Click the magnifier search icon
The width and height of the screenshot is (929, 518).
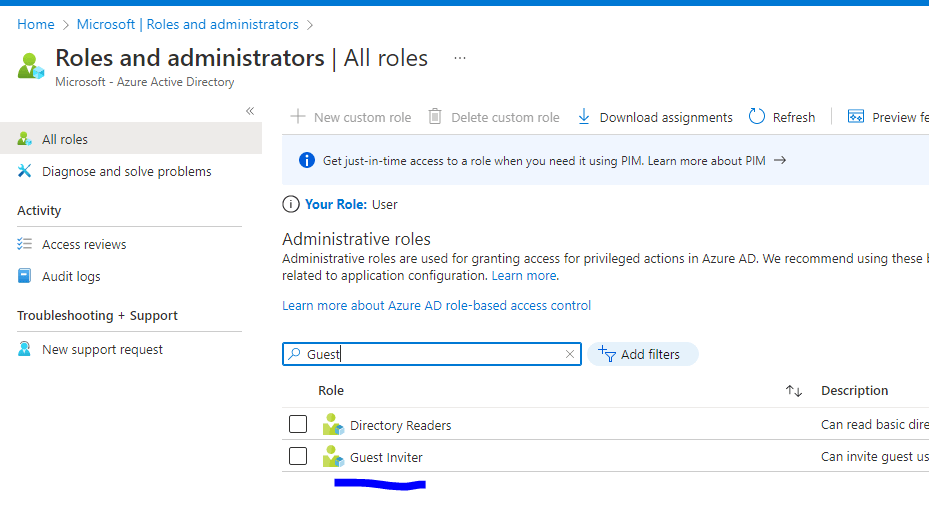coord(294,354)
